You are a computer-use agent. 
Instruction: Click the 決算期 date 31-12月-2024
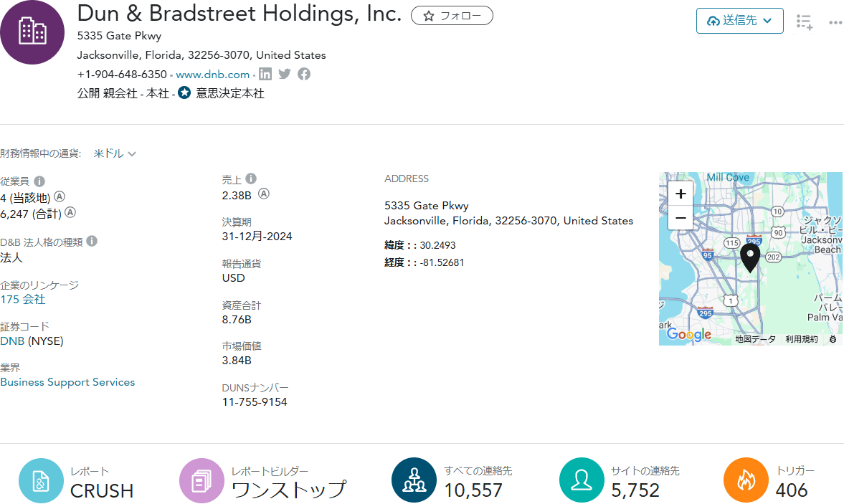[x=257, y=236]
